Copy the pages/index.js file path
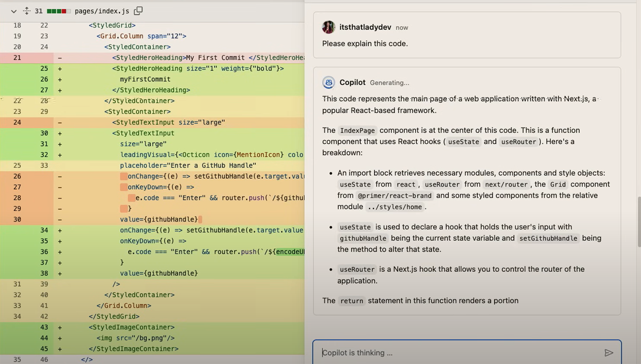Viewport: 641px width, 364px height. (138, 10)
